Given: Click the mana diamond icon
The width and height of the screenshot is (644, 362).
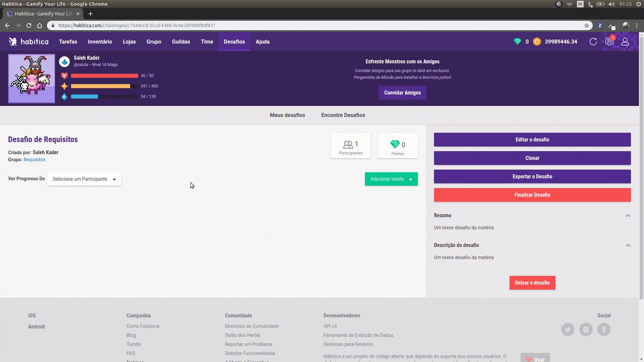Looking at the screenshot, I should pyautogui.click(x=64, y=97).
